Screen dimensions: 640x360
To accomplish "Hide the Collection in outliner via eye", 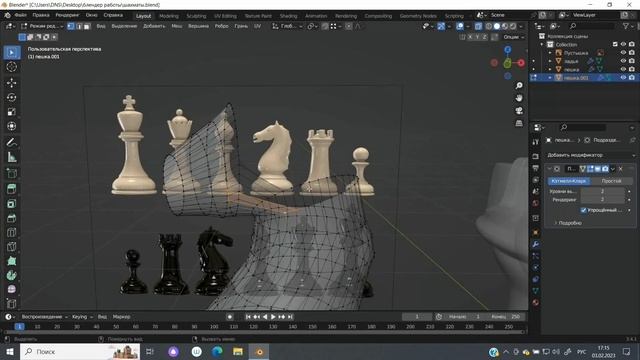I will 623,44.
